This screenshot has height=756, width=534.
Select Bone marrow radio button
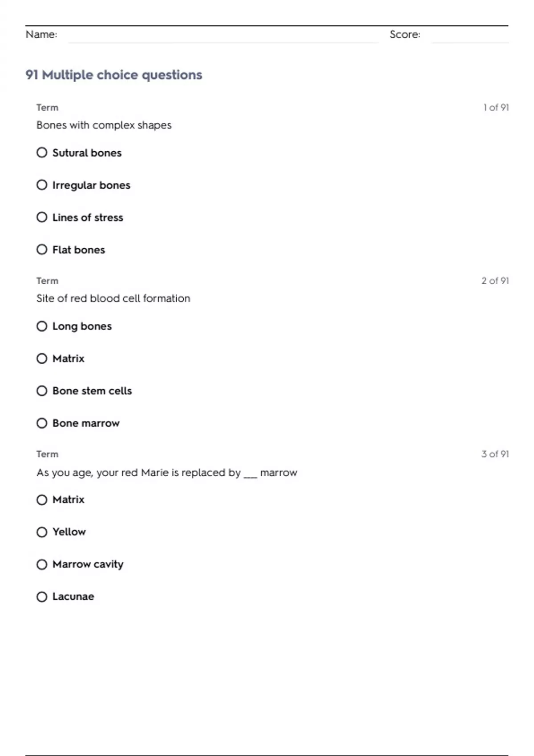point(42,423)
